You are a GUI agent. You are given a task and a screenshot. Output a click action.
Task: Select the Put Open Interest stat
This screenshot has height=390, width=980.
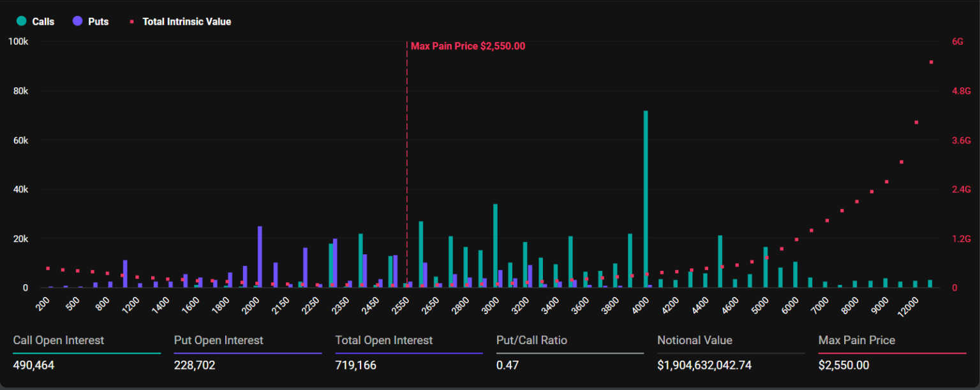(x=218, y=340)
